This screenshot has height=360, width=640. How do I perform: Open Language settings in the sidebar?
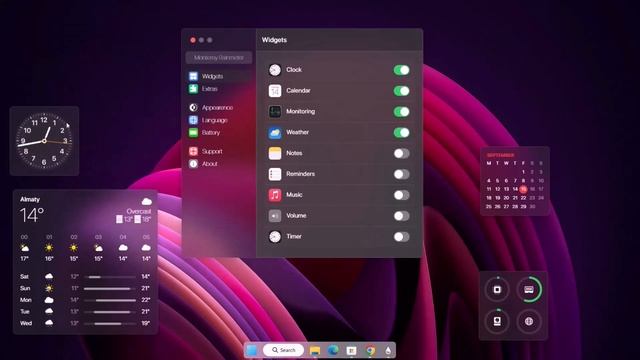(219, 120)
